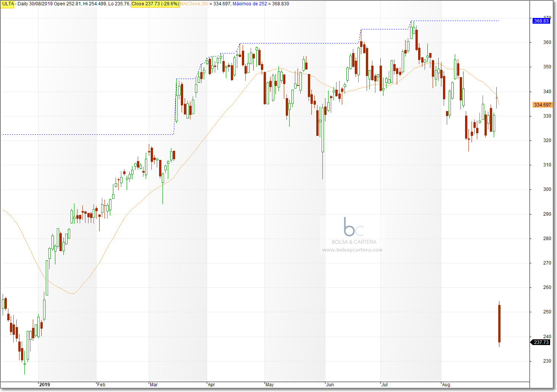Click the Apr label on date axis
The width and height of the screenshot is (557, 392).
pos(211,385)
